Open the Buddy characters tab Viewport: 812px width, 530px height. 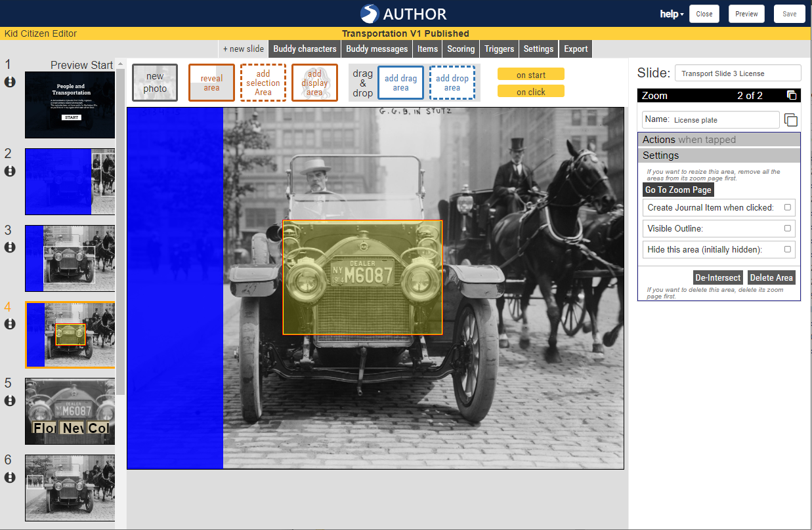(x=305, y=49)
